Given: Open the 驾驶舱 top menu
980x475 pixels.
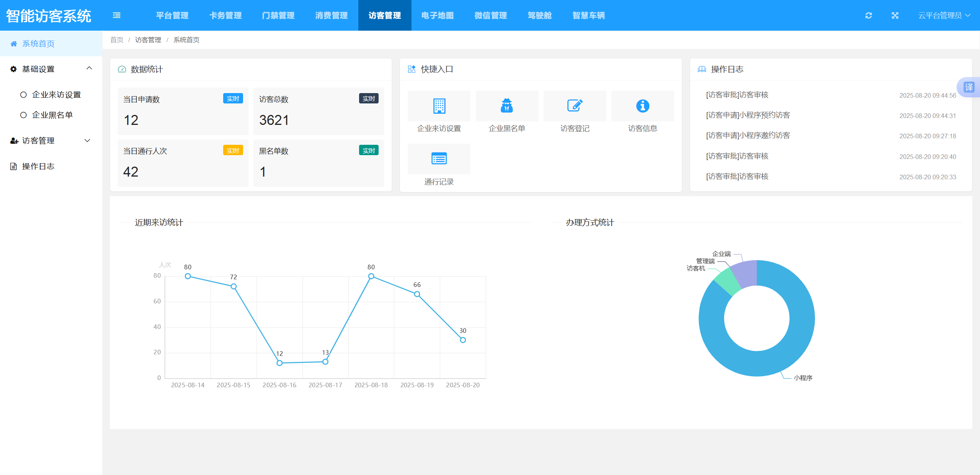Looking at the screenshot, I should click(x=540, y=15).
